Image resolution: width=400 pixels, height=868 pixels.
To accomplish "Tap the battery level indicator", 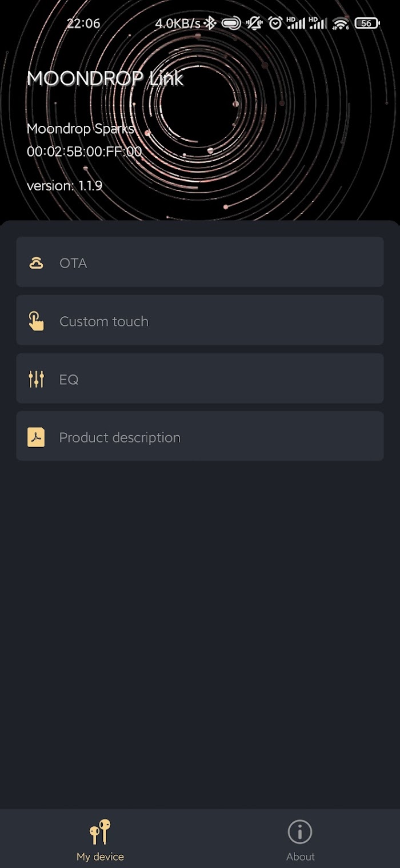I will coord(366,23).
